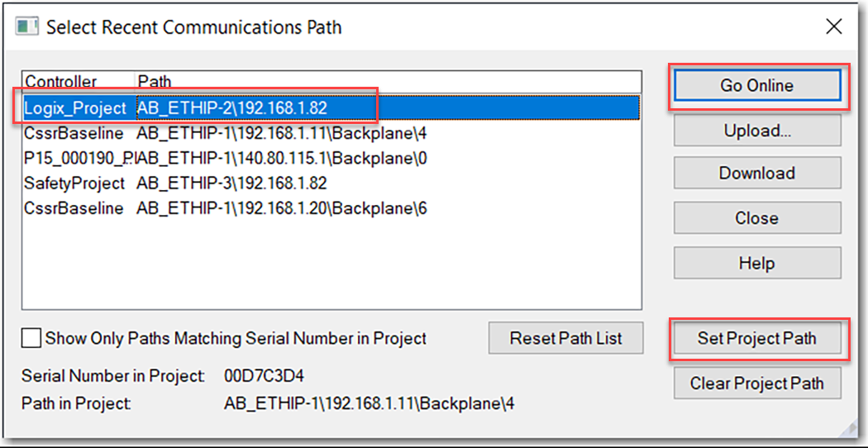Click the Set Project Path button

click(756, 338)
